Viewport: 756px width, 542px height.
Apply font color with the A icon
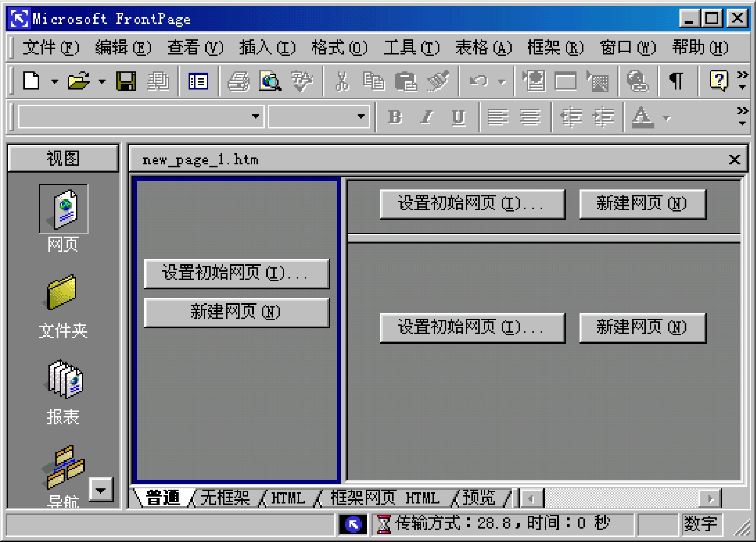[643, 117]
